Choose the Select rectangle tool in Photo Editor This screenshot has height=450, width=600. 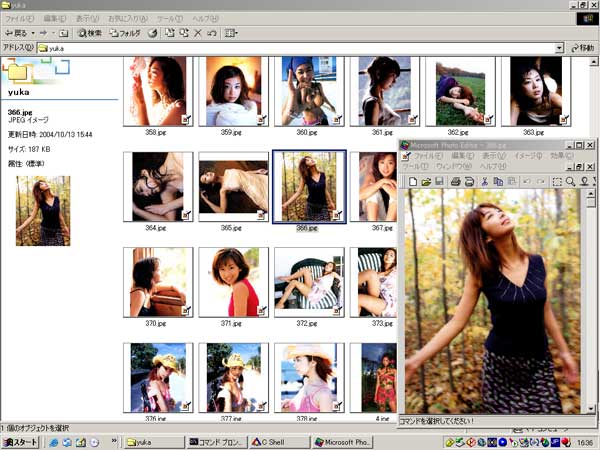point(557,182)
